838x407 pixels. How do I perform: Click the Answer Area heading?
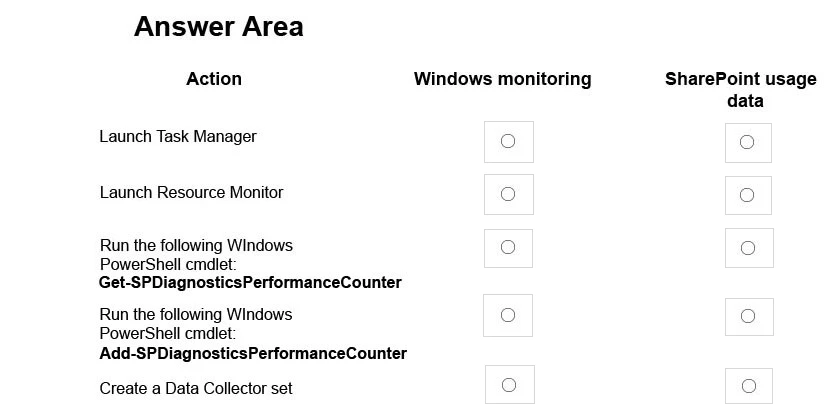tap(218, 27)
